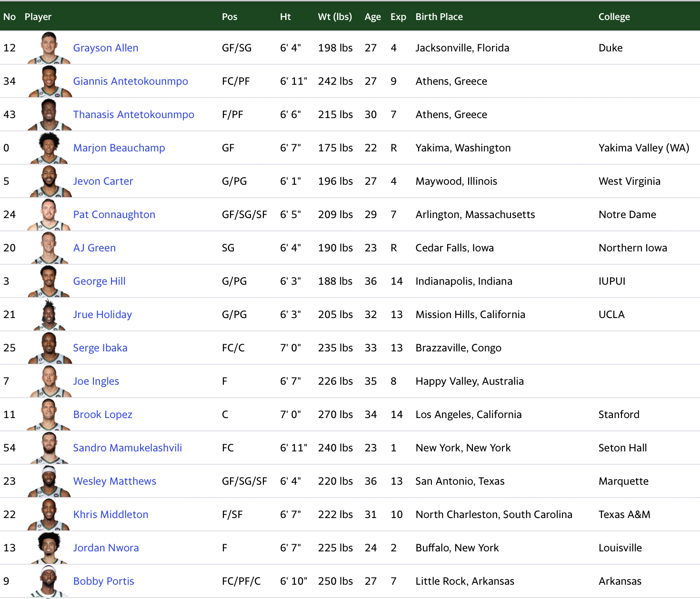Open Brook Lopez's player page

pyautogui.click(x=102, y=414)
